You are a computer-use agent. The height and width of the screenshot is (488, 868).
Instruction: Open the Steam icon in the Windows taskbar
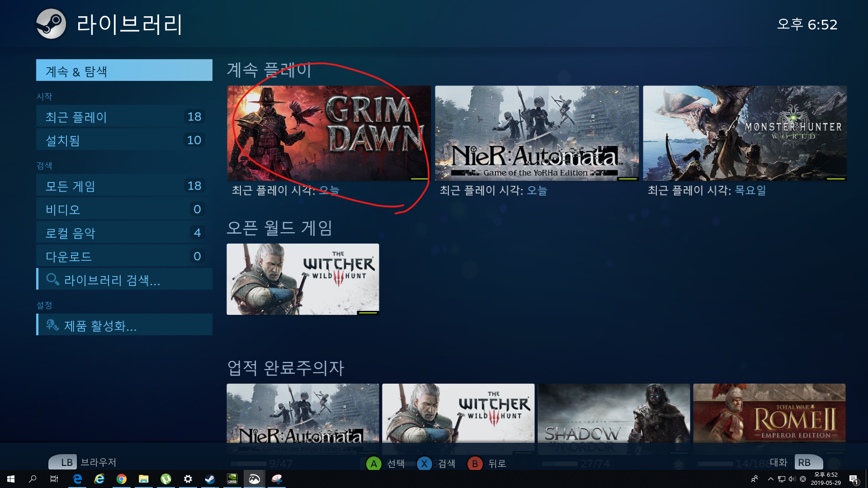210,479
